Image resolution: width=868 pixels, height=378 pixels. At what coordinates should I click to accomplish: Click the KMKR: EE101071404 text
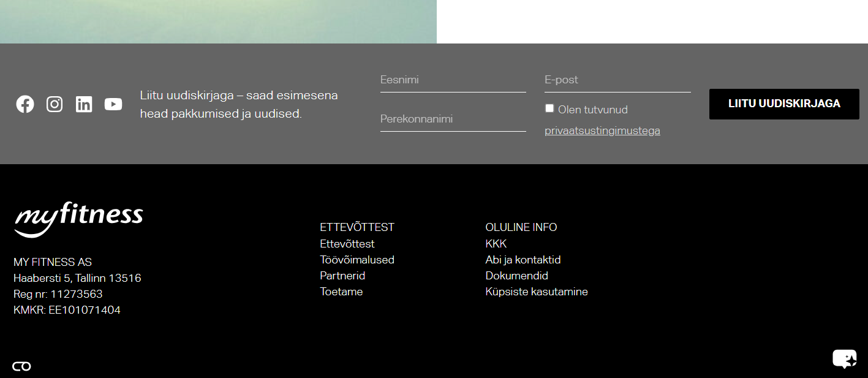67,310
